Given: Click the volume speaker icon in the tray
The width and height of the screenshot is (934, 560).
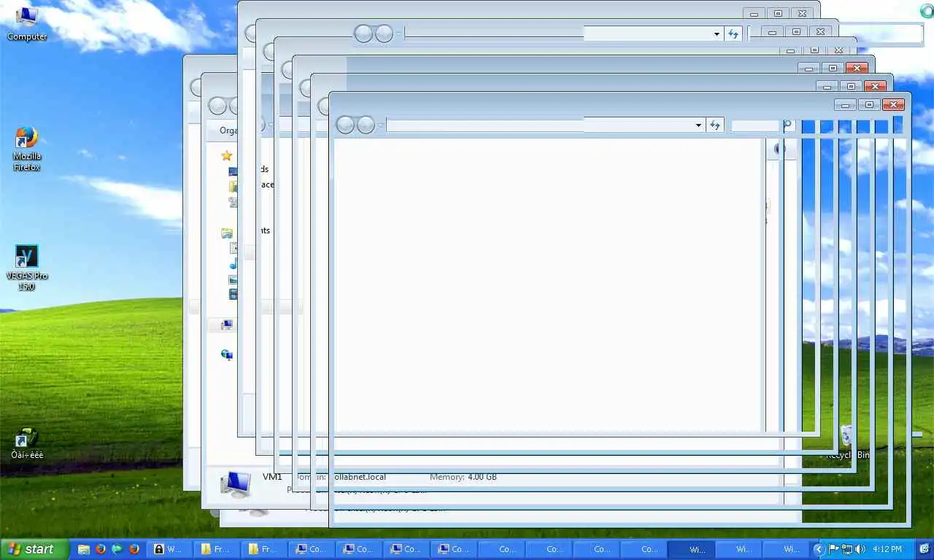Looking at the screenshot, I should [x=860, y=549].
